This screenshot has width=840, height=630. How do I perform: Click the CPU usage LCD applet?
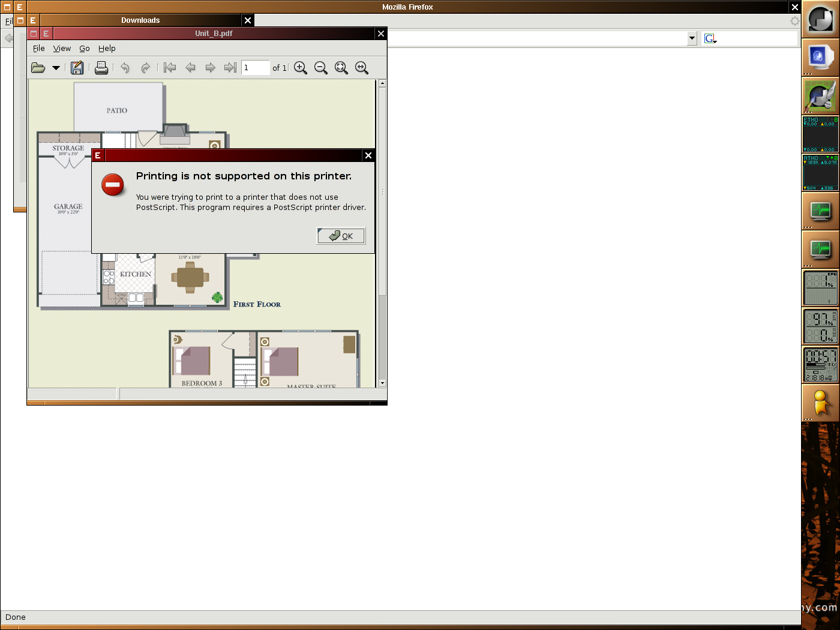(x=820, y=288)
